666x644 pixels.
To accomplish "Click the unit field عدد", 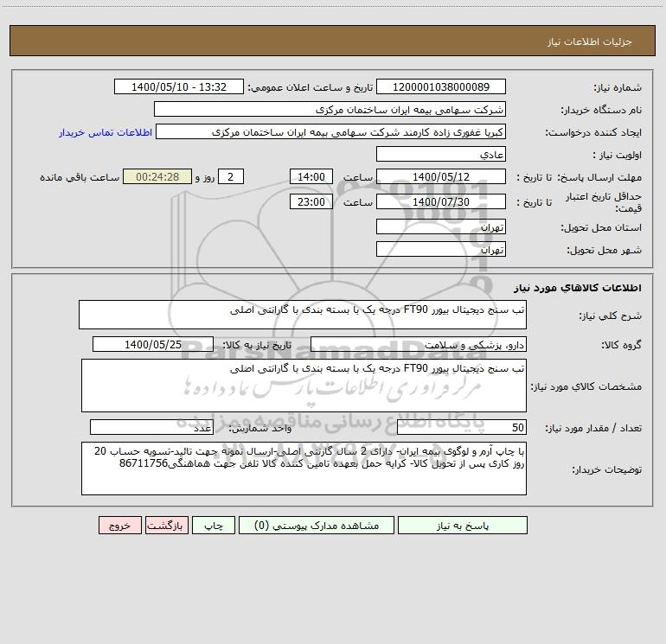I will (x=151, y=427).
